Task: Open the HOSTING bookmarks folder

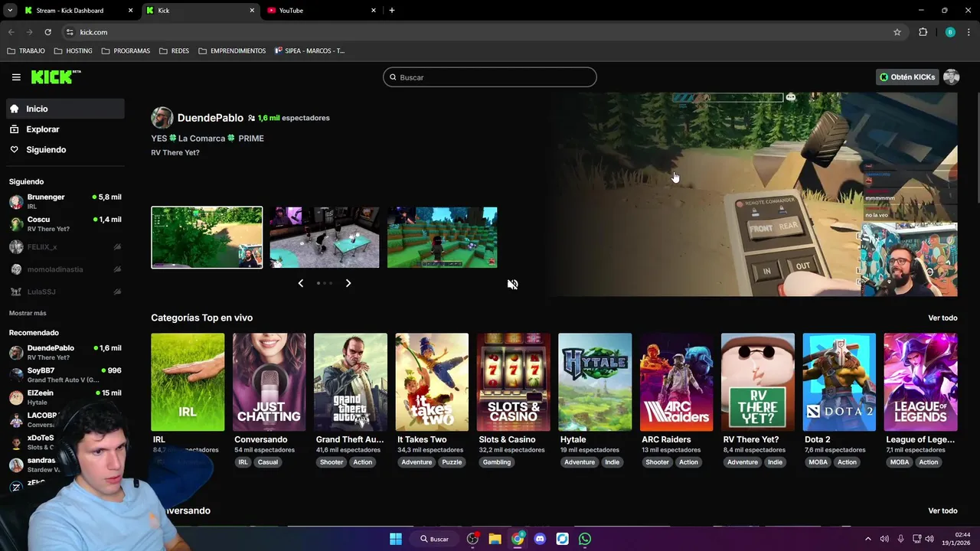Action: (73, 51)
